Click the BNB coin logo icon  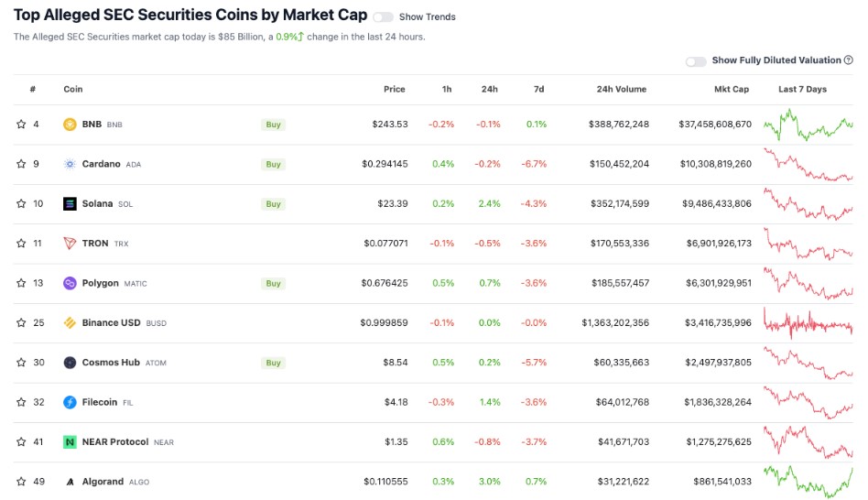pos(70,125)
